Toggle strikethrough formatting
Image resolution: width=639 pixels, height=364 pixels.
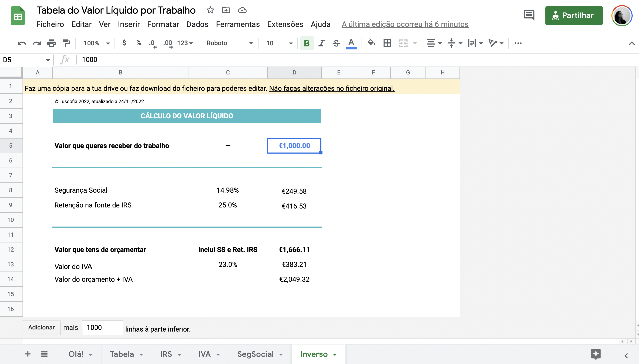pyautogui.click(x=336, y=43)
